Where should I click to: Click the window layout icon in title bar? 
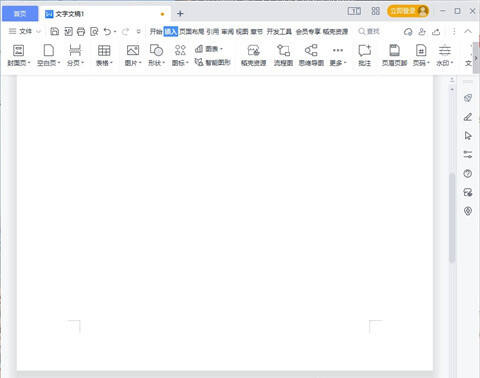point(354,11)
